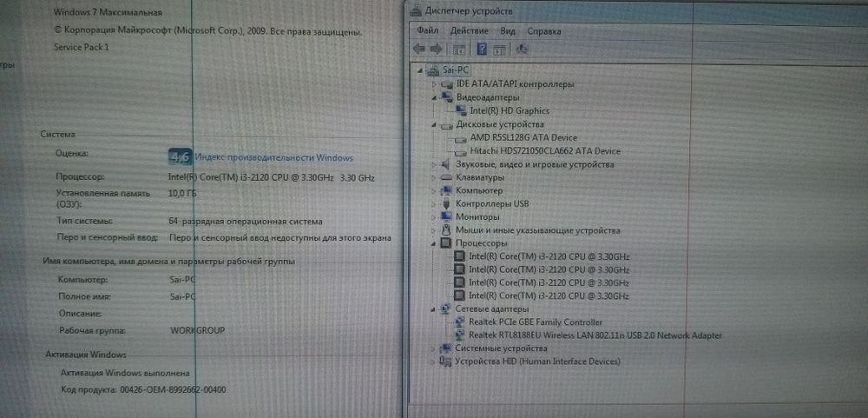Open Help via blue question mark icon
Viewport: 868px width, 418px height.
point(482,50)
